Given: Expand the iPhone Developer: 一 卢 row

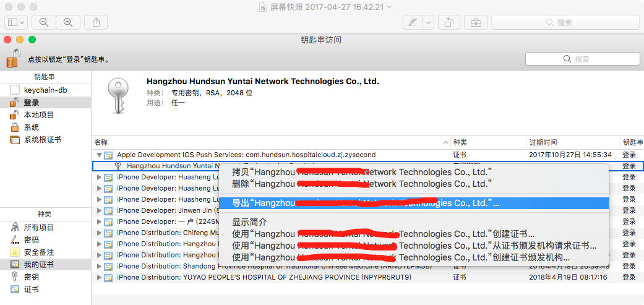Looking at the screenshot, I should (98, 221).
